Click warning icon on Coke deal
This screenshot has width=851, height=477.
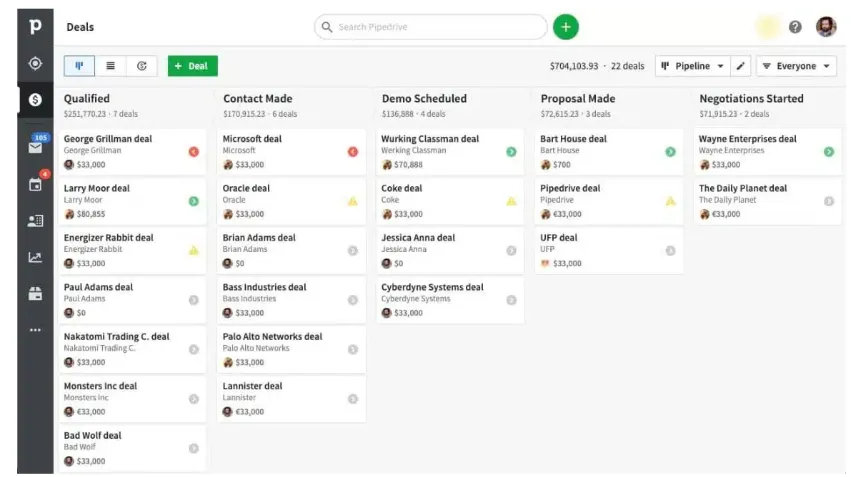(x=511, y=201)
